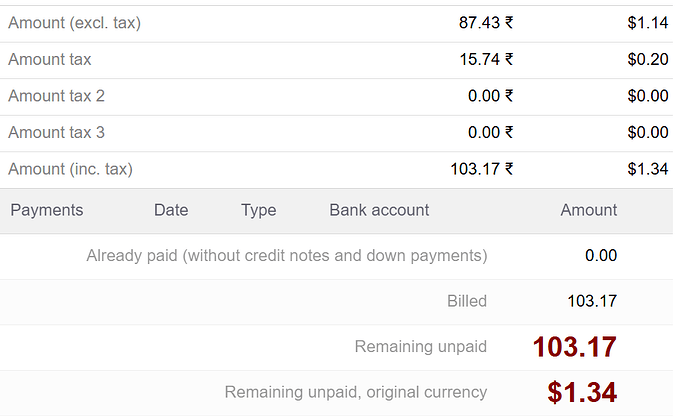Click the $0.20 tax dollar value
Screen dimensions: 690x416
[x=648, y=59]
